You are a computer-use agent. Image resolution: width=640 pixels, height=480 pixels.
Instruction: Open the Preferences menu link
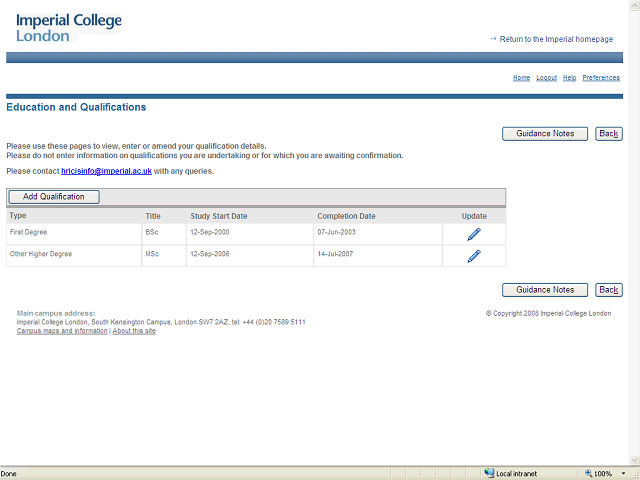point(601,78)
